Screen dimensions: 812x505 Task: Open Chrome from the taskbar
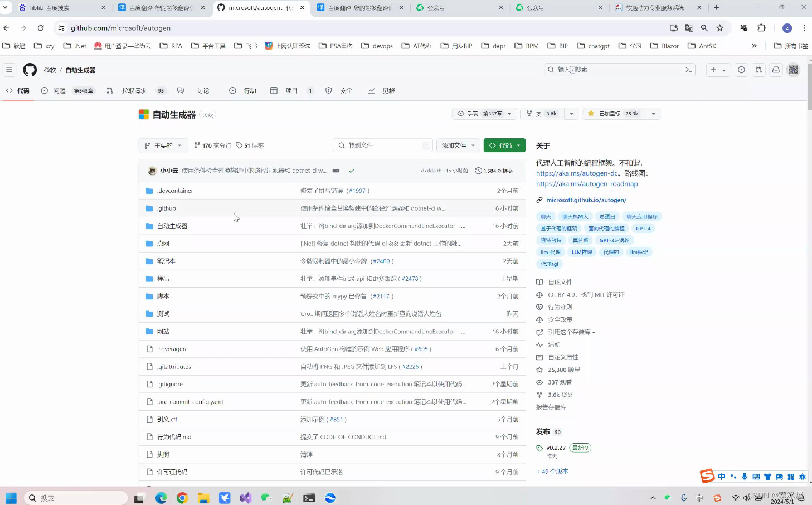[182, 498]
